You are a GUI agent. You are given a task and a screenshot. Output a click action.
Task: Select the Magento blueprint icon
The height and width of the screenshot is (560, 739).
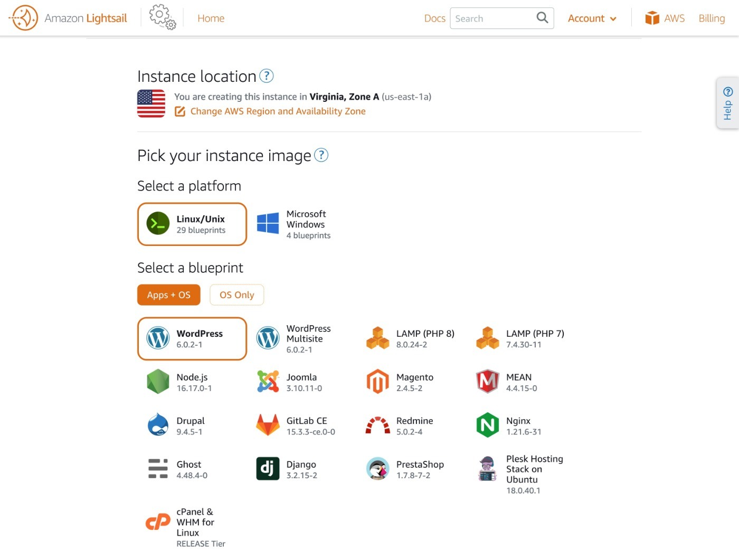pos(378,382)
